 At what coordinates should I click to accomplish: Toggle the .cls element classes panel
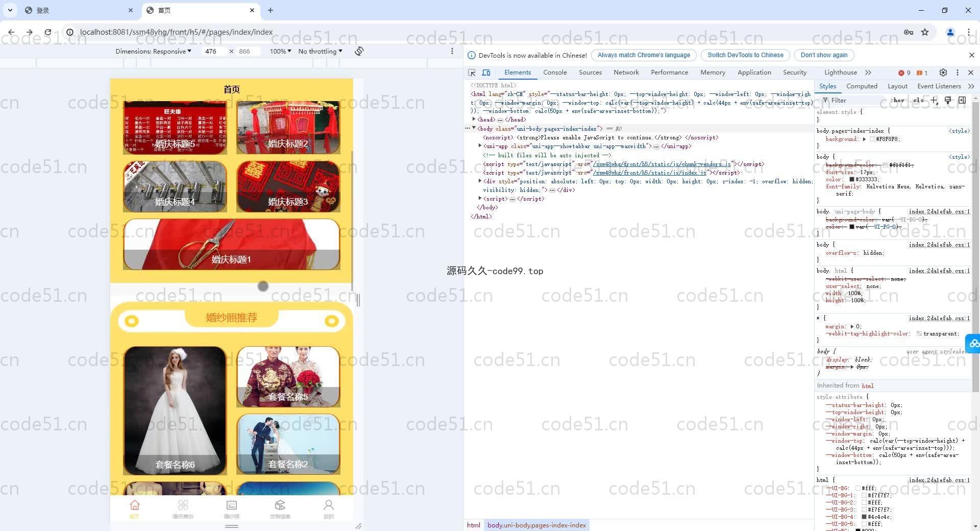(x=918, y=100)
